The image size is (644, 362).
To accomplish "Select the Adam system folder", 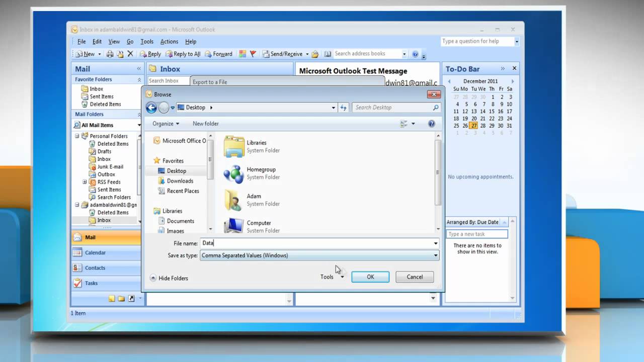I will [x=252, y=200].
